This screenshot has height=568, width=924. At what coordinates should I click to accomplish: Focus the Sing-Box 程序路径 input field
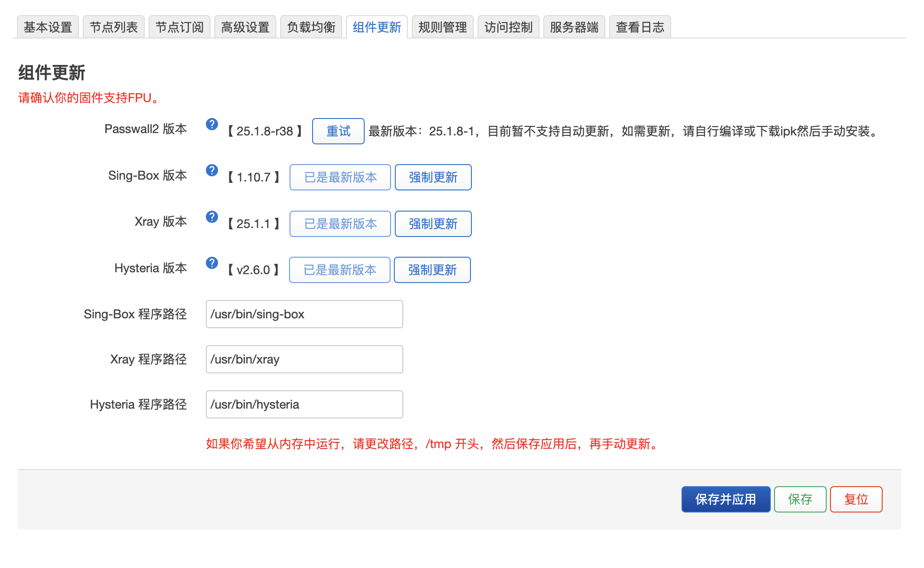pyautogui.click(x=305, y=314)
